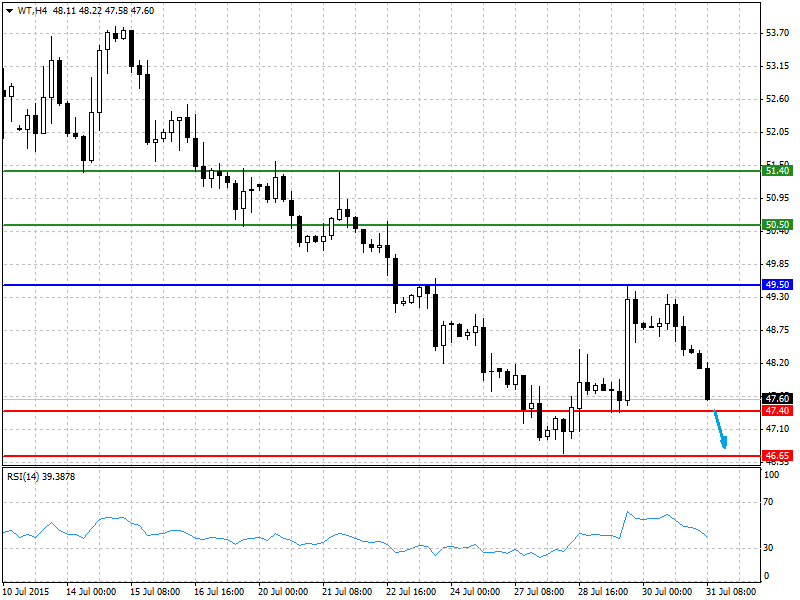Select the 52.05 price axis label
This screenshot has height=600, width=800.
pos(778,132)
